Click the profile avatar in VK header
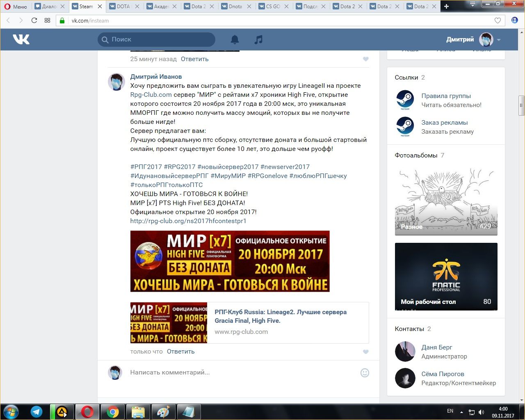The height and width of the screenshot is (420, 525). (486, 39)
